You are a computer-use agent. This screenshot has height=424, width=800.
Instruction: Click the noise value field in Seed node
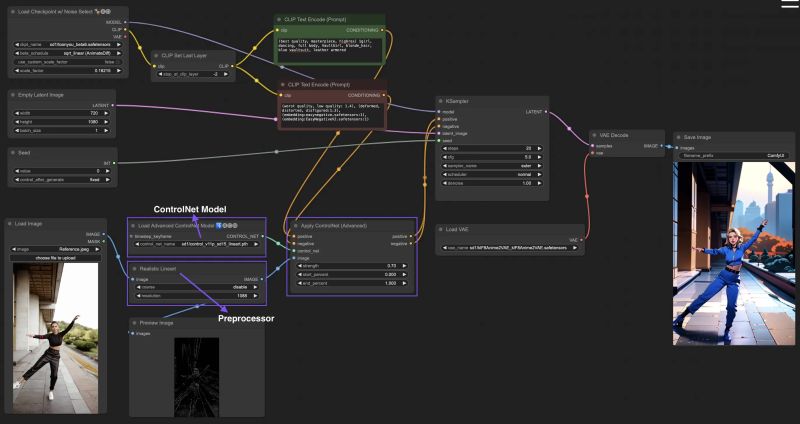(62, 171)
